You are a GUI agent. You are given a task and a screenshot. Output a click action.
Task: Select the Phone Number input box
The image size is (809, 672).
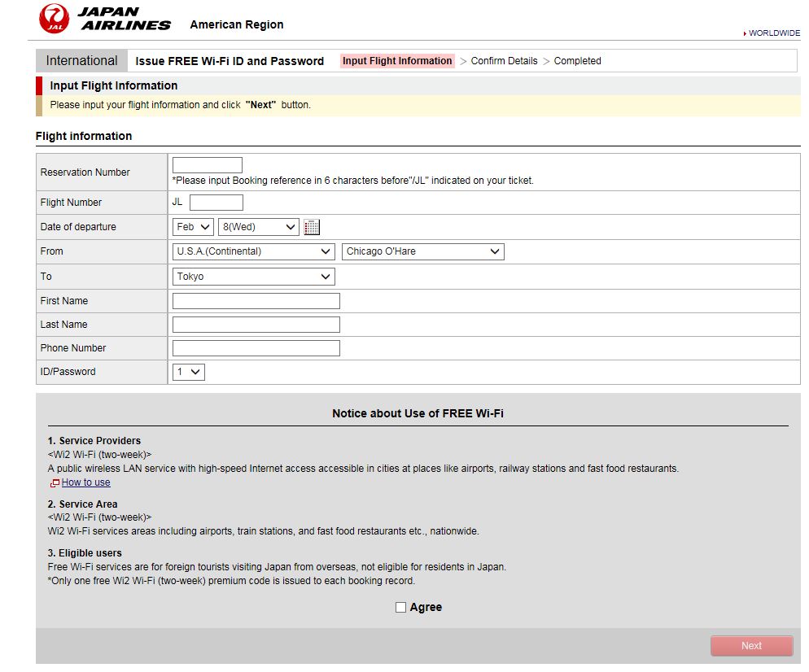[x=256, y=348]
